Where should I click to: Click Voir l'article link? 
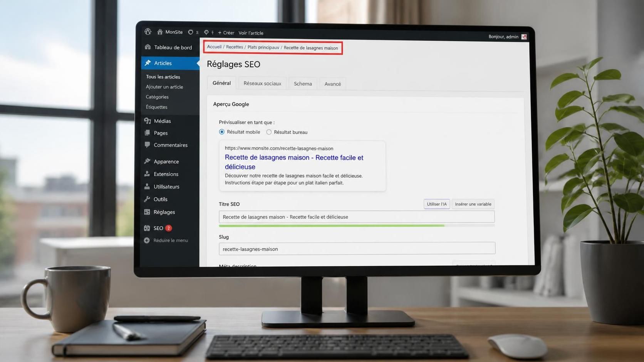coord(251,33)
